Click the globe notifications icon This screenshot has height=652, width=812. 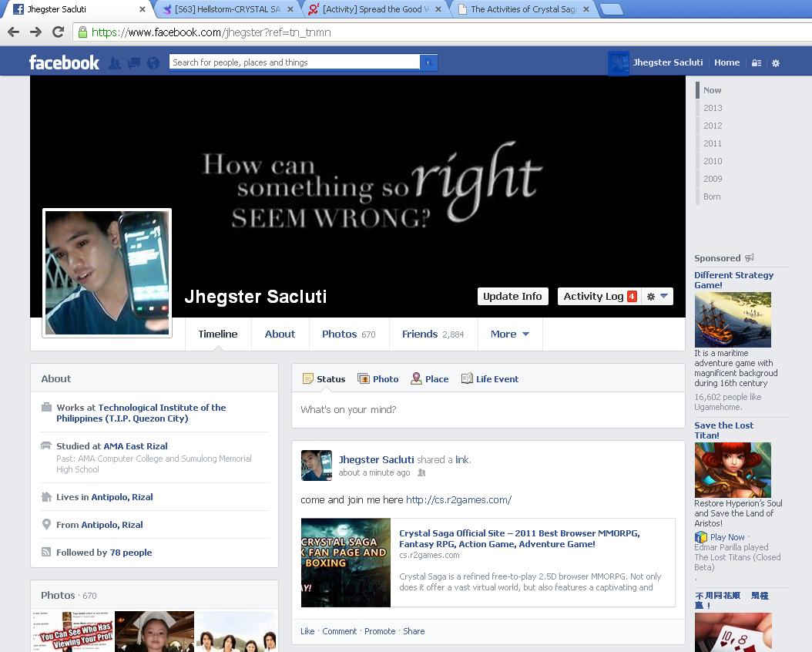tap(153, 63)
